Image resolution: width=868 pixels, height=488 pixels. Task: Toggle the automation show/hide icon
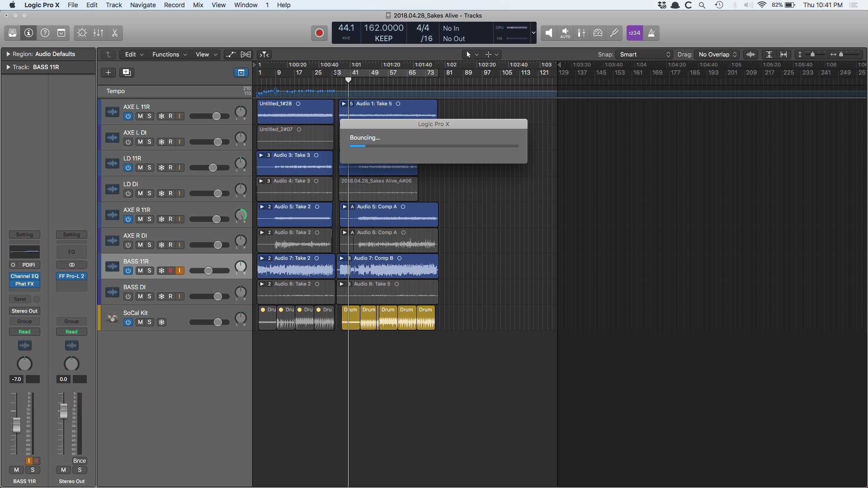[231, 55]
